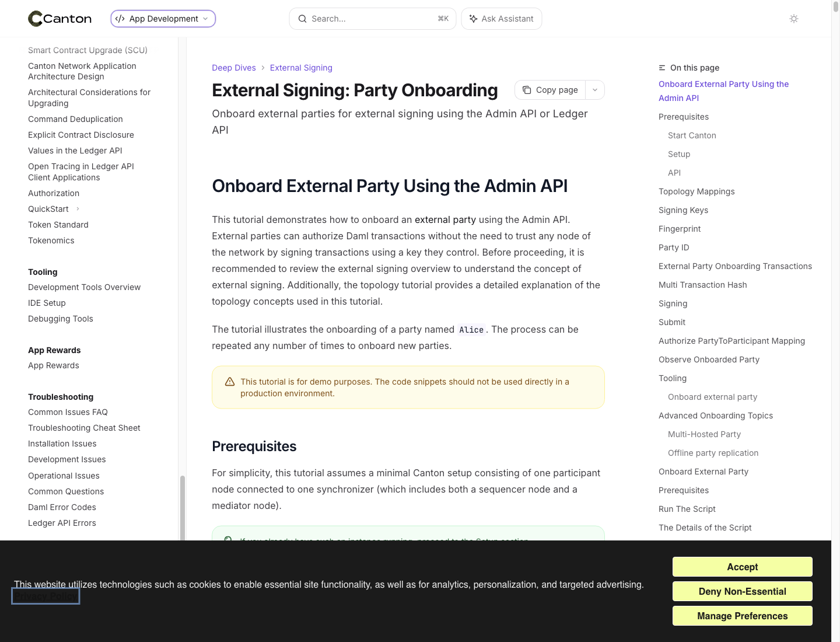840x642 pixels.
Task: Jump to Start Canton section
Action: (x=692, y=135)
